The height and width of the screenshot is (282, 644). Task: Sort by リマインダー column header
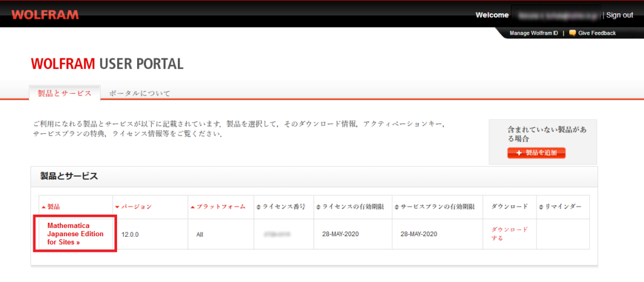tap(561, 207)
